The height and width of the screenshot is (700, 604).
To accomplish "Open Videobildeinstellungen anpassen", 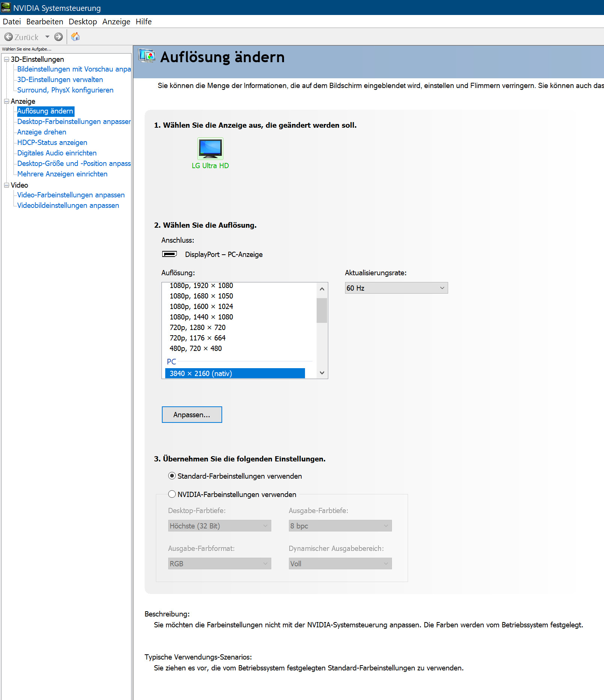I will (x=68, y=205).
